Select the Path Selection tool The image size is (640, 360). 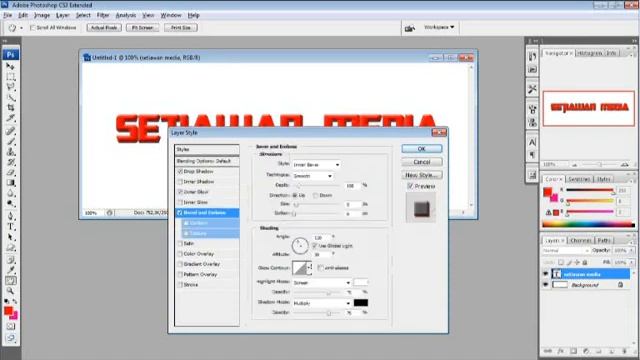(11, 238)
